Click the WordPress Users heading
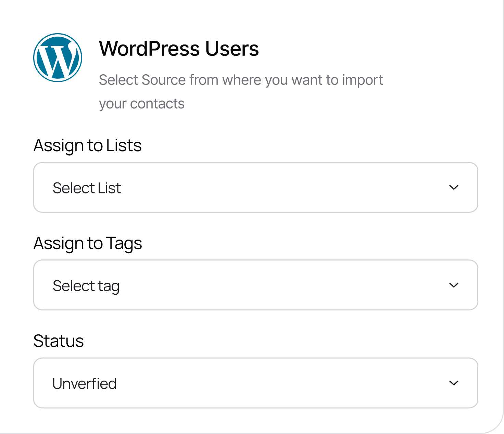The height and width of the screenshot is (434, 504). coord(179,48)
